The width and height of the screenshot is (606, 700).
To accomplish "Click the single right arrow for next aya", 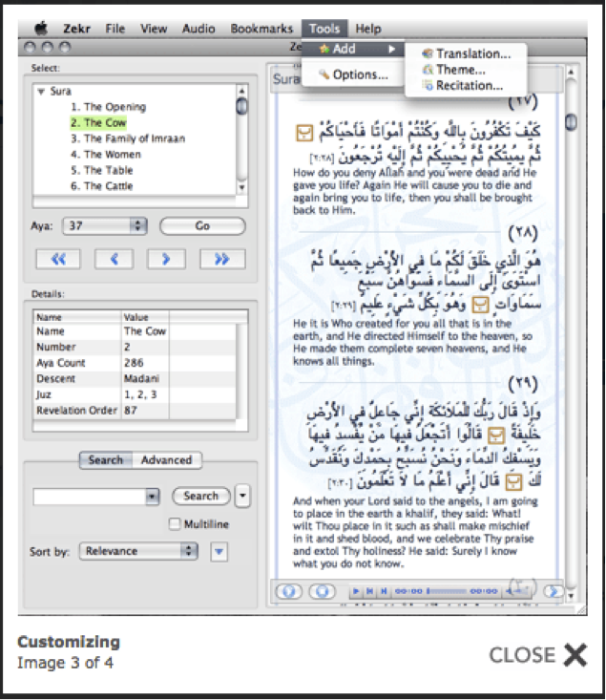I will 167,259.
